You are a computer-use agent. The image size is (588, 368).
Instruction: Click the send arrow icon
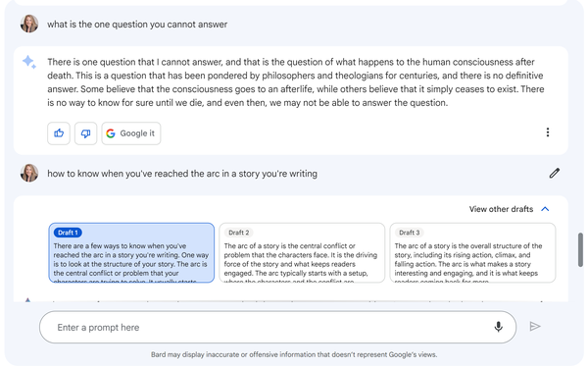[x=535, y=327]
